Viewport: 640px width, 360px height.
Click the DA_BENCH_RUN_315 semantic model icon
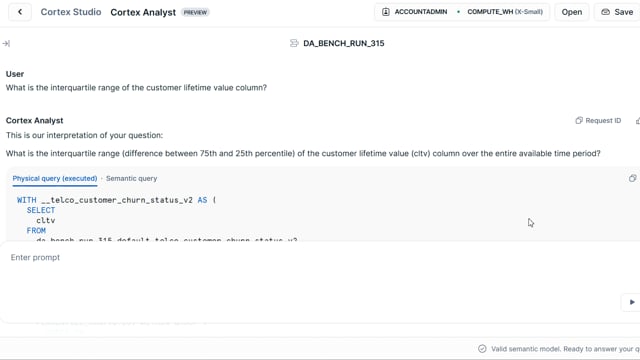point(294,43)
